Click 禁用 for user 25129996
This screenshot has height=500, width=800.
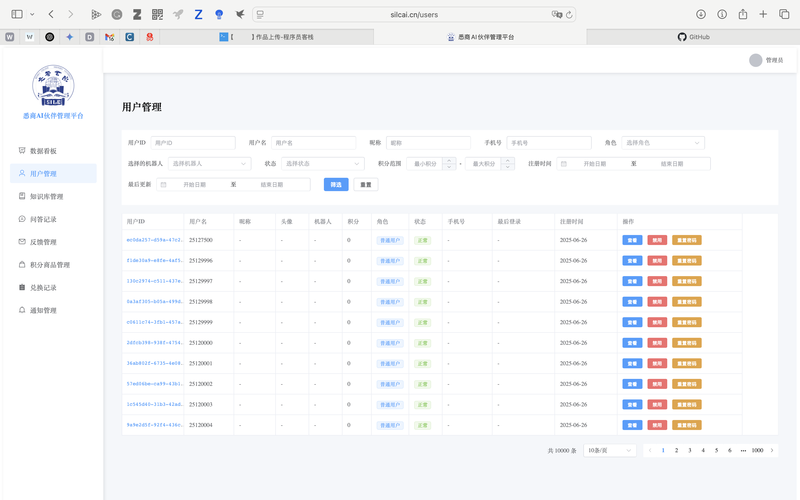[657, 261]
